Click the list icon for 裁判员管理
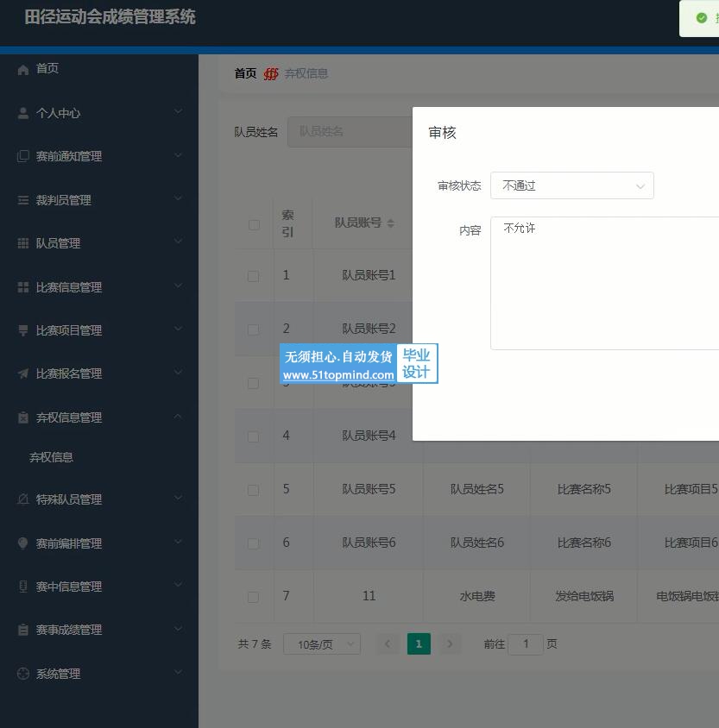The width and height of the screenshot is (719, 728). [22, 200]
